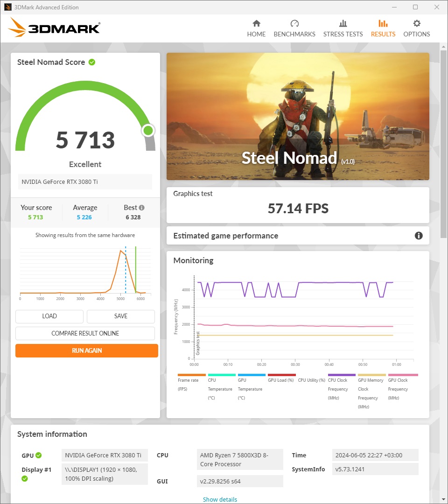This screenshot has height=504, width=448.
Task: Expand Estimated game performance panel
Action: click(x=298, y=236)
